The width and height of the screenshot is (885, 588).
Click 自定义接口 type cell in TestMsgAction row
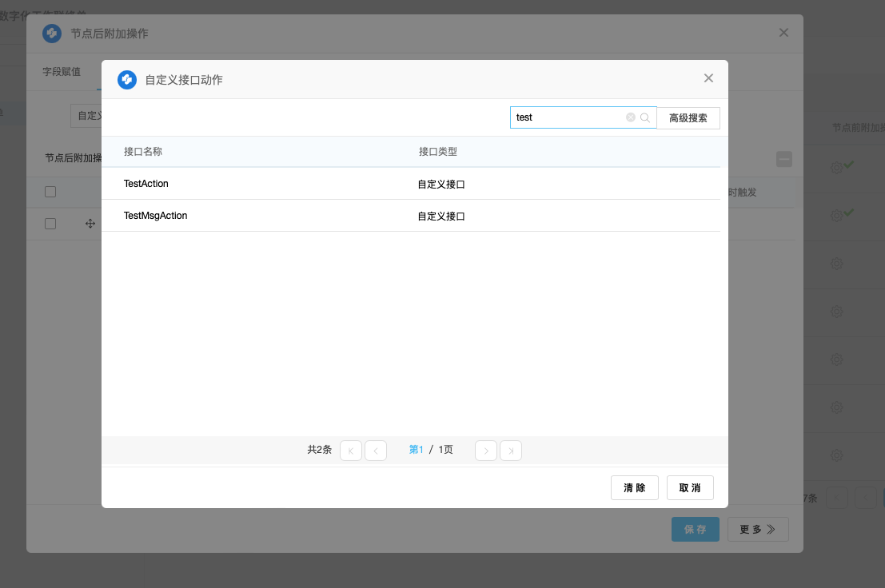[x=441, y=217]
